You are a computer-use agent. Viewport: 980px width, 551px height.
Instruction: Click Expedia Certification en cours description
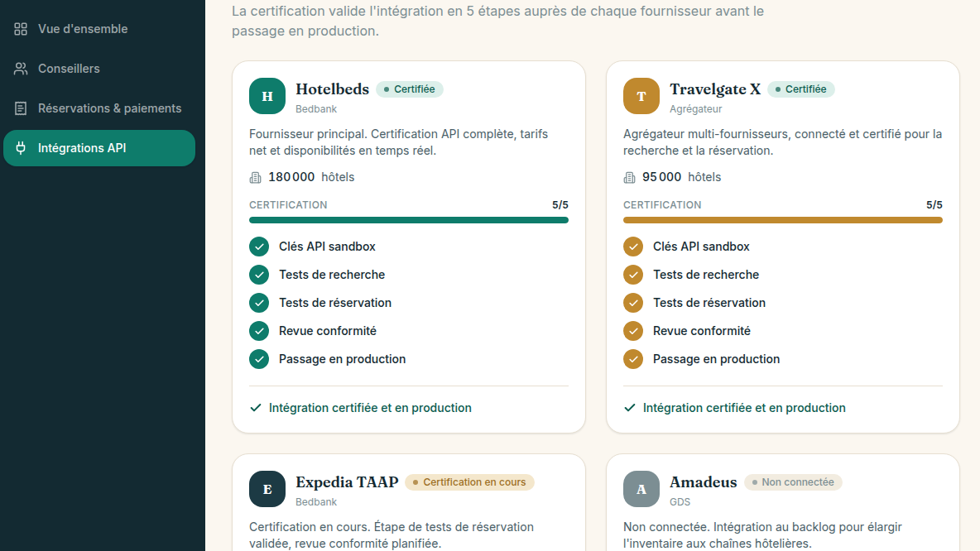(x=392, y=535)
